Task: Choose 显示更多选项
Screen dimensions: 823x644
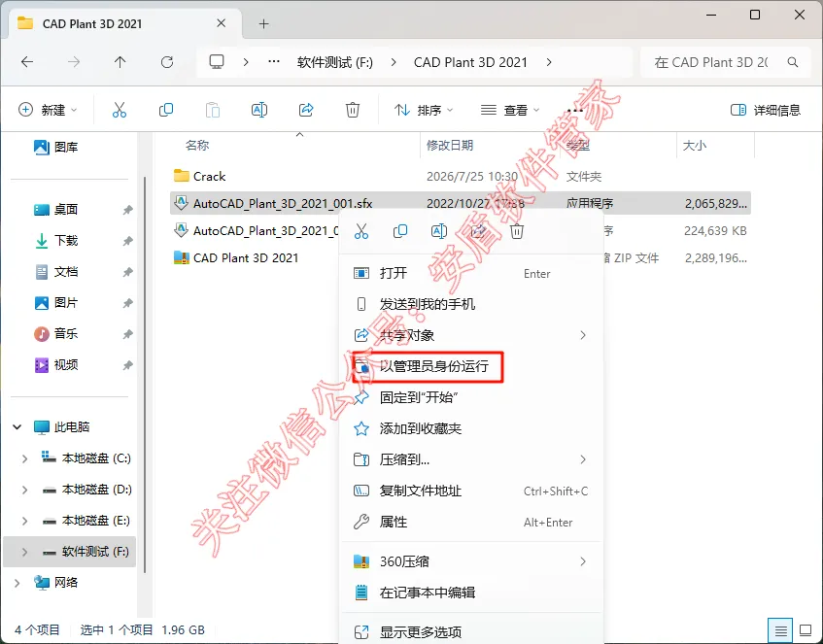Action: coord(471,631)
